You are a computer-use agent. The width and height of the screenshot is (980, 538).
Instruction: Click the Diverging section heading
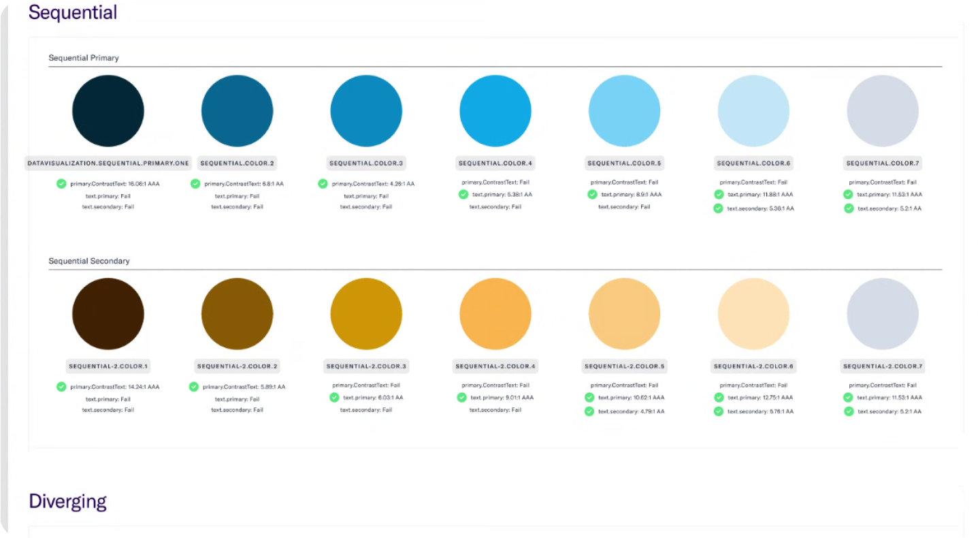(x=67, y=501)
